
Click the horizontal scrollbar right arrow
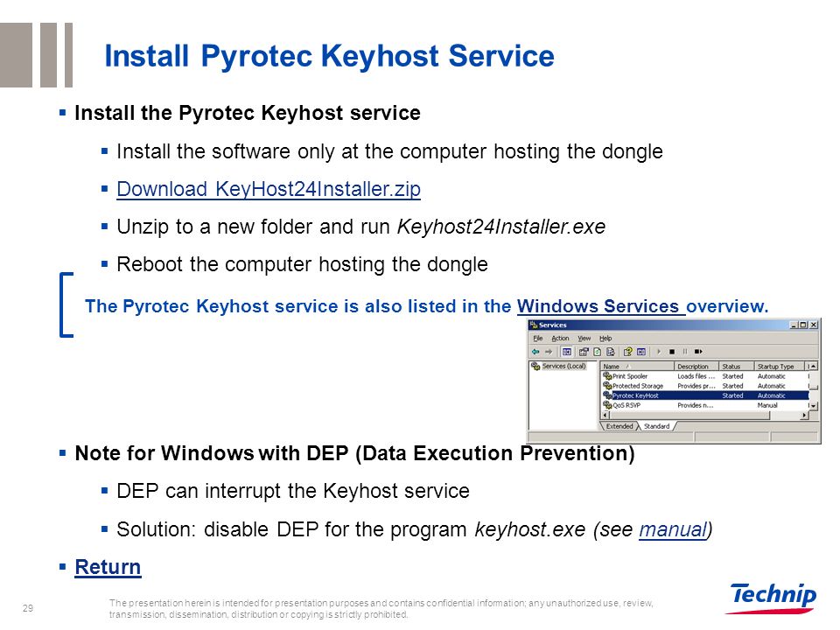(x=804, y=415)
